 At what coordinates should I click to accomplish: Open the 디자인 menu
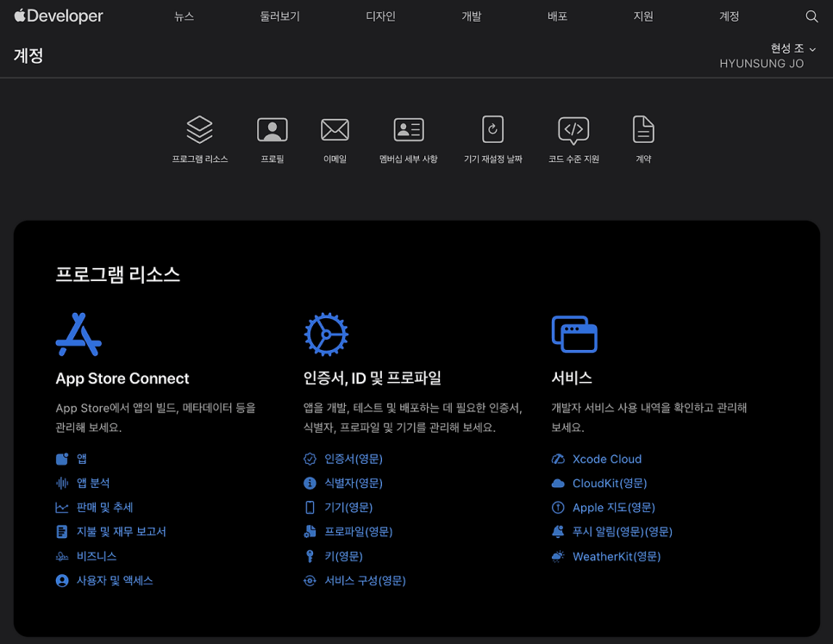pos(380,16)
